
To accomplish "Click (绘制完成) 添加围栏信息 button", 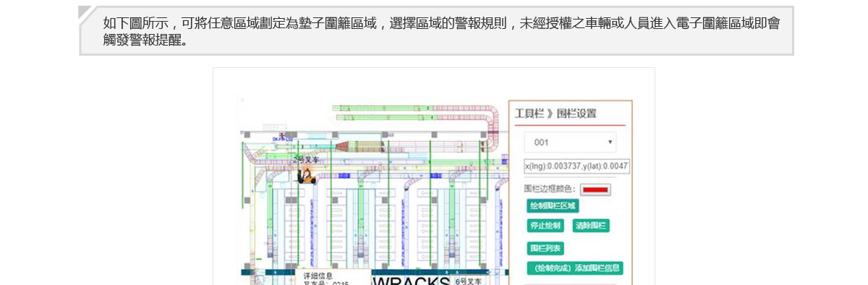I will click(575, 268).
